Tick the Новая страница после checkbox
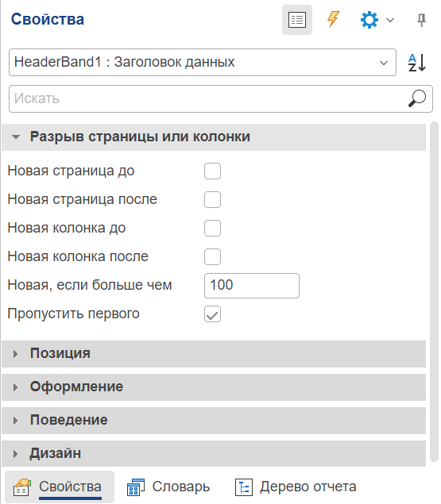This screenshot has width=441, height=504. [212, 199]
